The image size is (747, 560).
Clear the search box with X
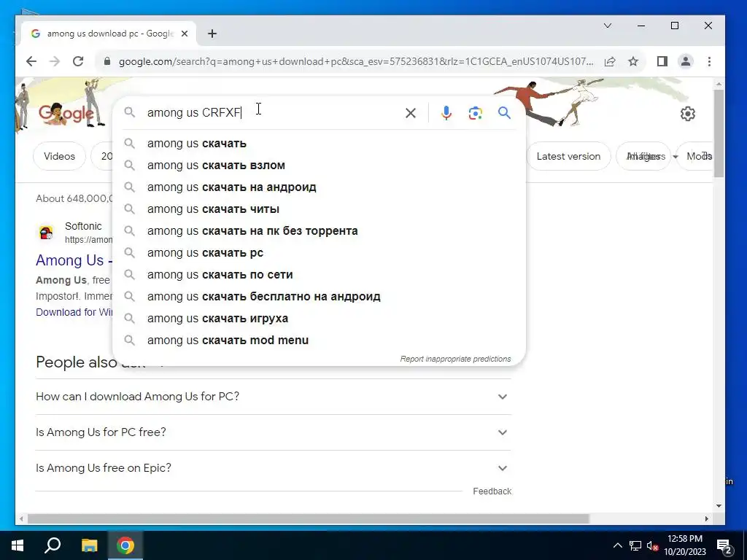click(x=410, y=113)
